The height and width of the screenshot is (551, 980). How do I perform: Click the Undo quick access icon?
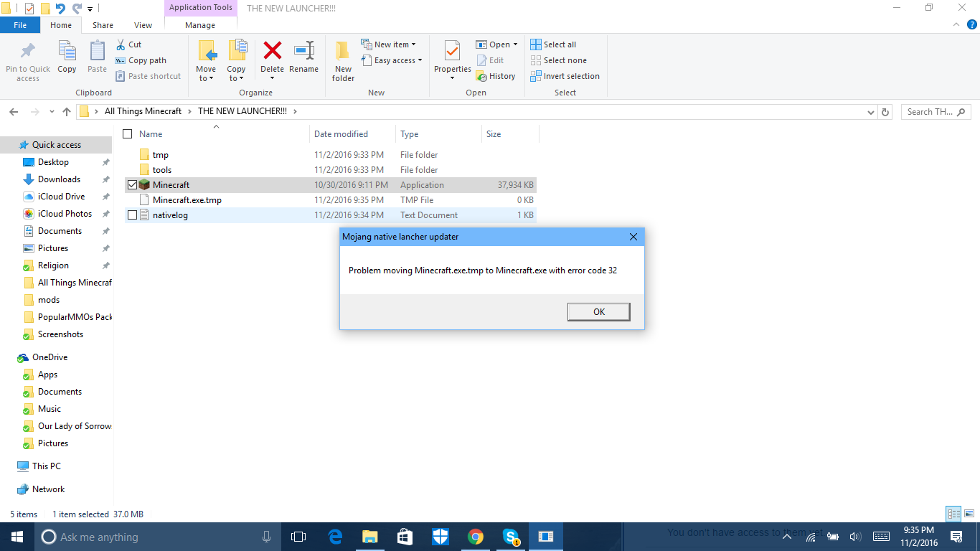60,9
